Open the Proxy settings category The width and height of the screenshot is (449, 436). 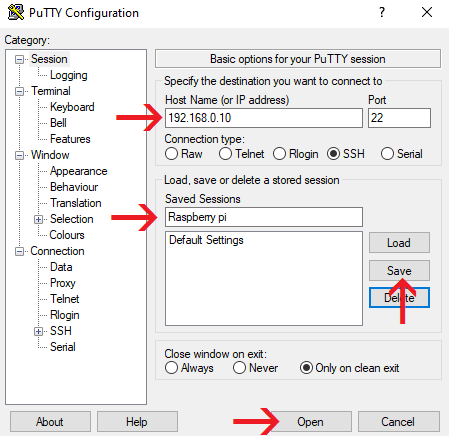pos(63,283)
